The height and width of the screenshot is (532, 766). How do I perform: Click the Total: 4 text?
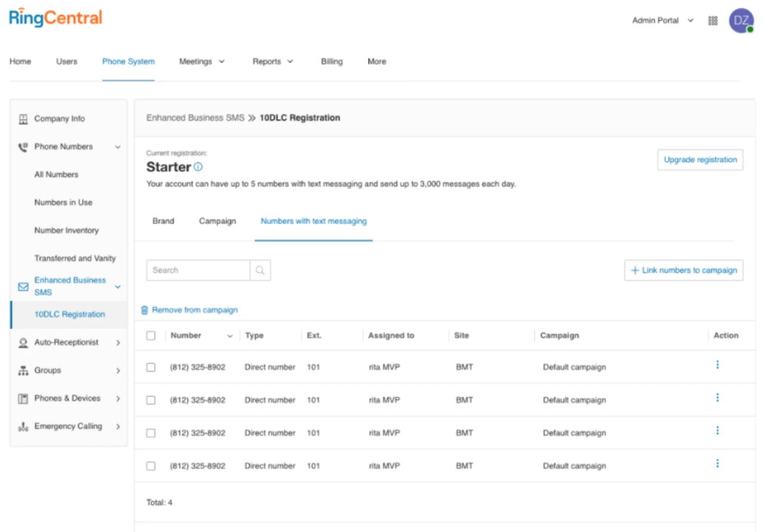coord(159,503)
